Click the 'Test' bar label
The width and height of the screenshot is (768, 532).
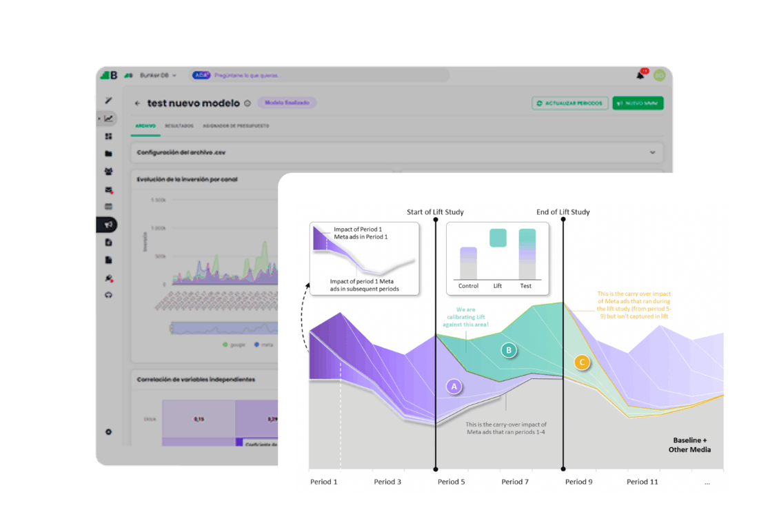tap(525, 286)
